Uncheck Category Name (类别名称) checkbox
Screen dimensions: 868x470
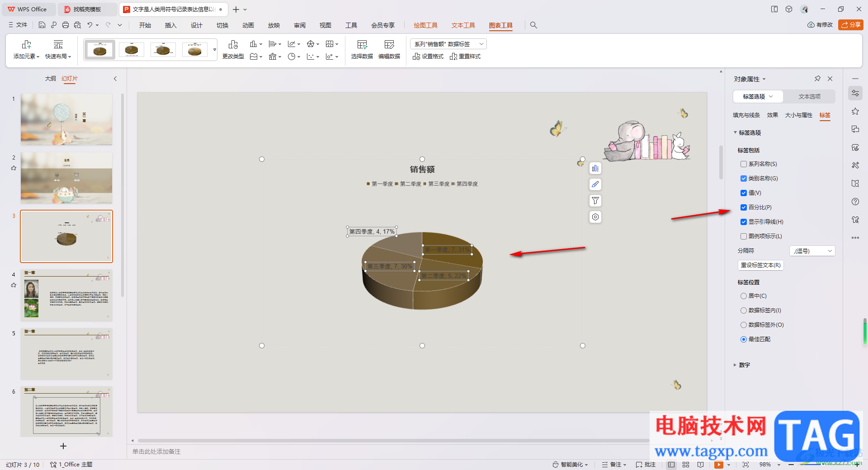pos(744,179)
